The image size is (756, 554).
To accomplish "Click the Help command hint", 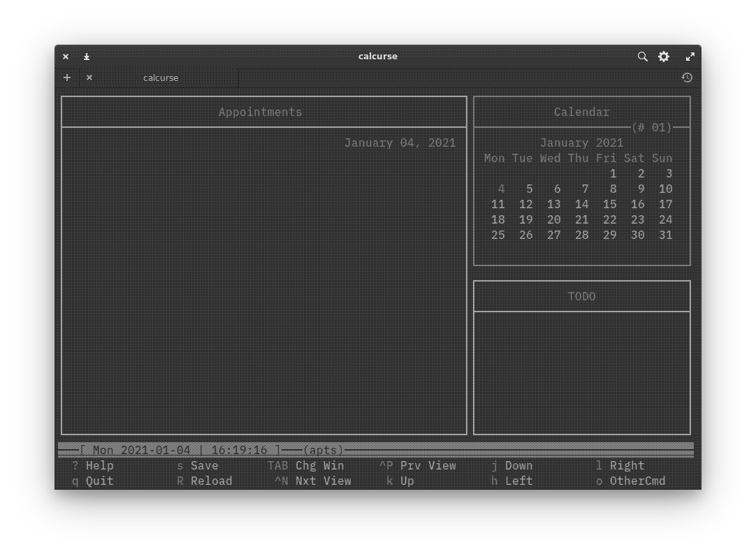I will coord(99,466).
